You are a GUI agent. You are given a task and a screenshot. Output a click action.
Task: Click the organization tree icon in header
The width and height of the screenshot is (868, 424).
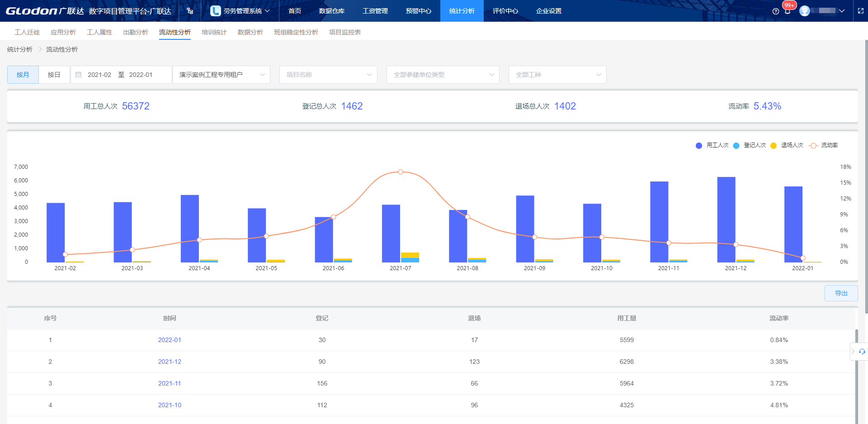[190, 11]
